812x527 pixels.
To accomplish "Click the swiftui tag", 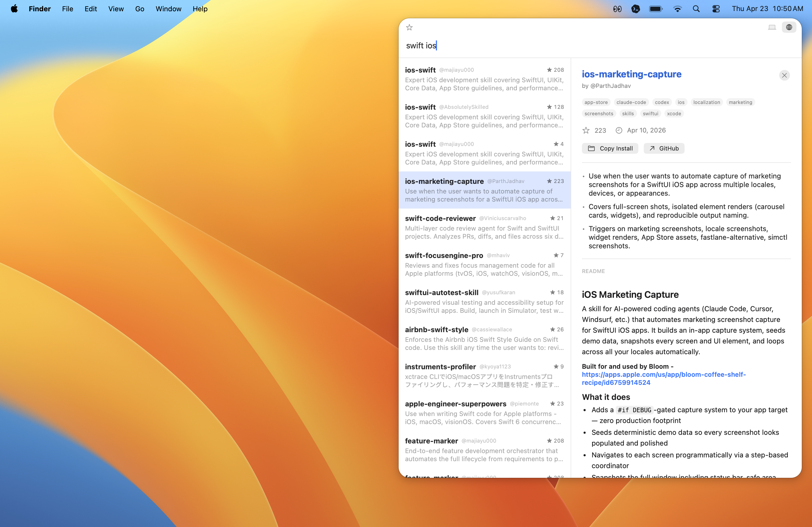I will 650,114.
